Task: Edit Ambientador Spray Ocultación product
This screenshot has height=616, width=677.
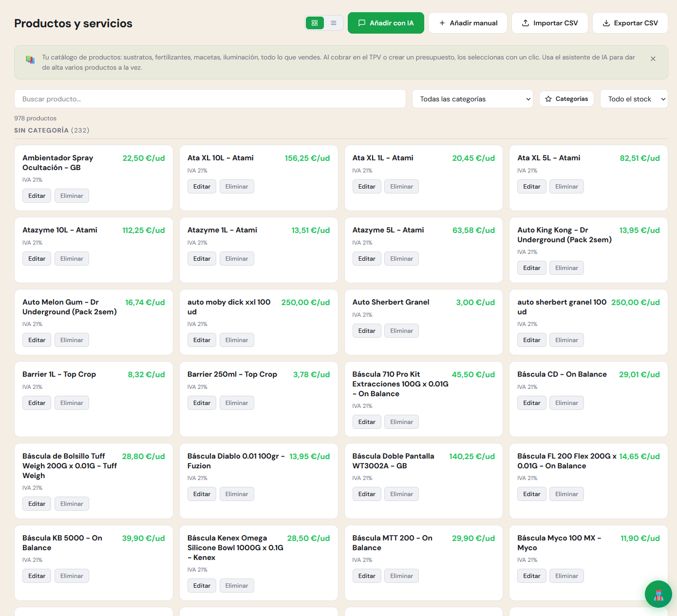Action: 37,196
